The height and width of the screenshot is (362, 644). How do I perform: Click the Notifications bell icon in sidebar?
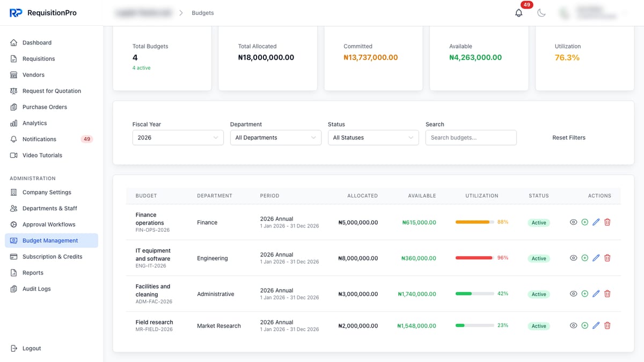coord(14,139)
